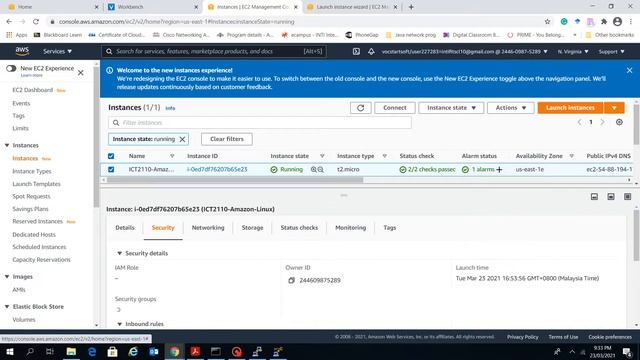Click the sidebar vertical scrollbar

click(x=96, y=137)
